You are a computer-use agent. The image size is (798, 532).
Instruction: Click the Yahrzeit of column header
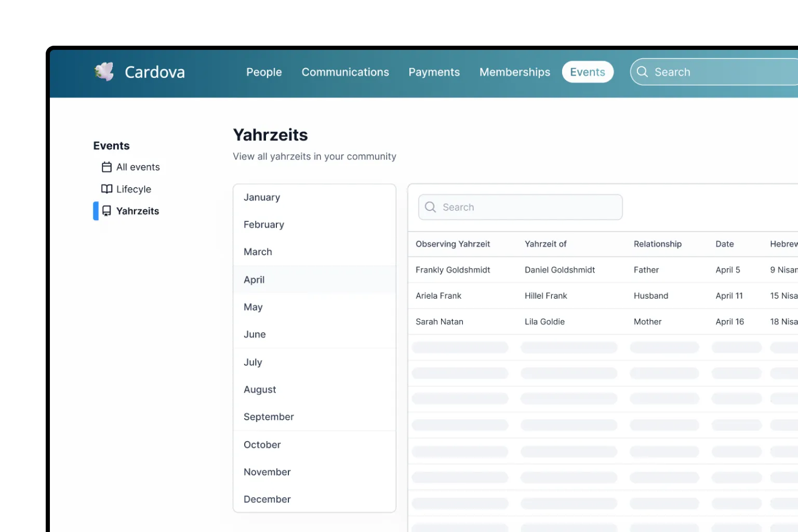click(546, 244)
